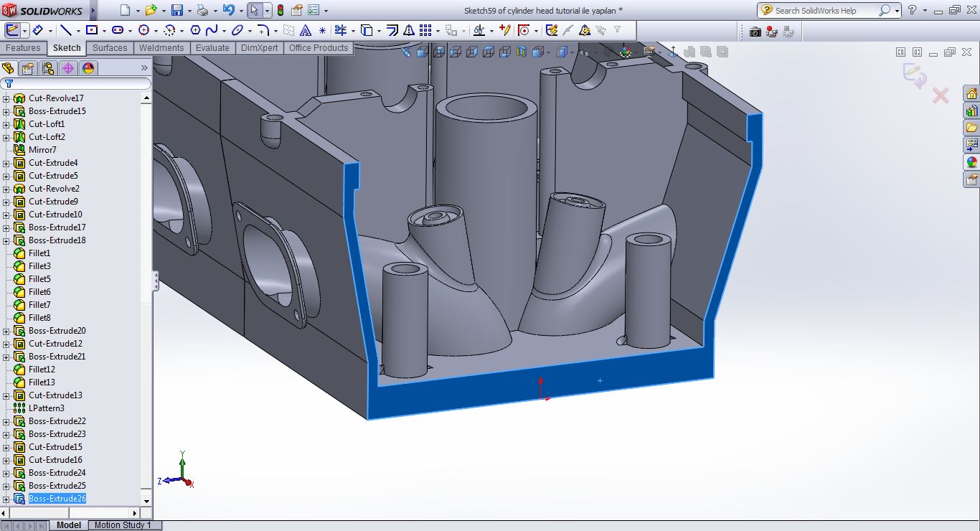Select Fillet12 in the feature tree
980x531 pixels.
point(42,370)
